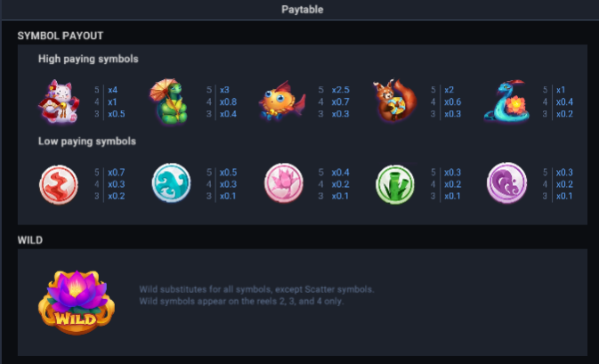This screenshot has height=364, width=599.
Task: Select the red squirrel symbol
Action: click(394, 101)
